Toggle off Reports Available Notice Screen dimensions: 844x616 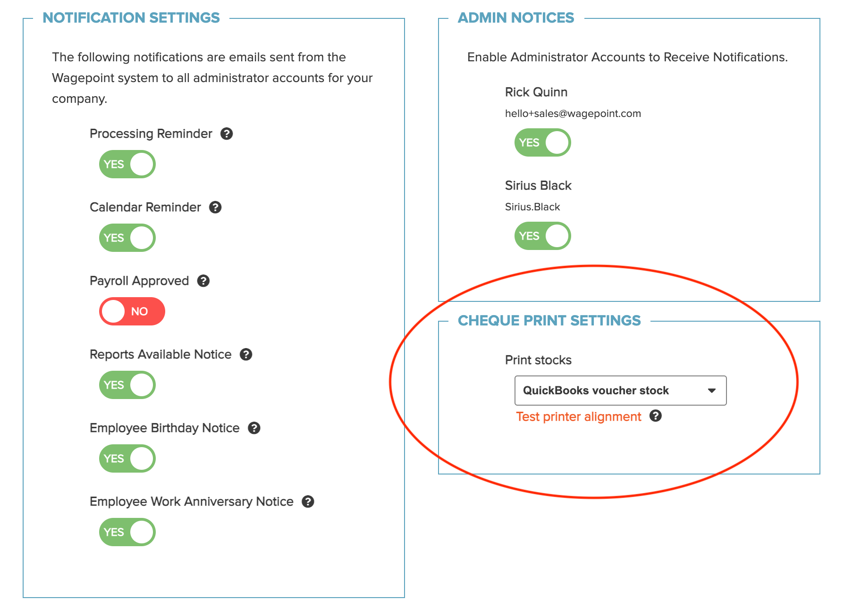pos(127,385)
